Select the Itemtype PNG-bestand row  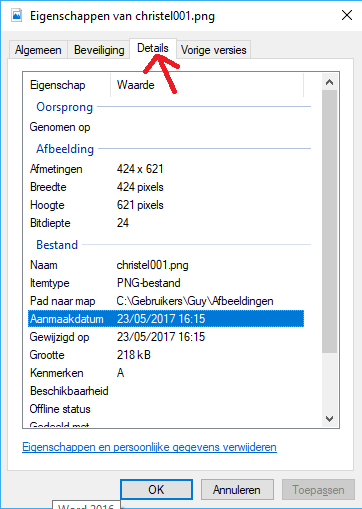click(166, 283)
